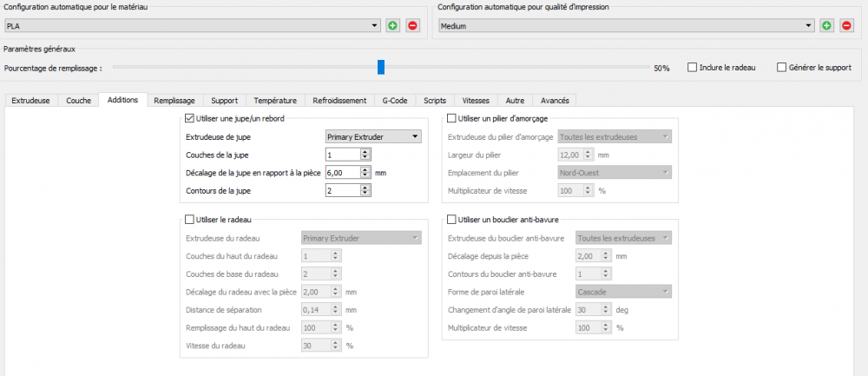Click the skirt offset 6,00 input field

coord(341,173)
